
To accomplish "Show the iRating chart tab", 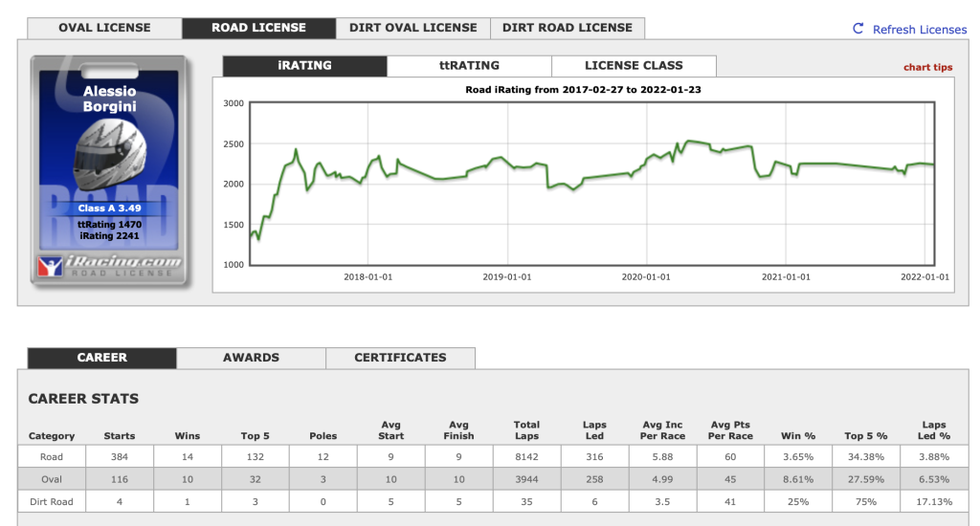I will click(x=305, y=66).
